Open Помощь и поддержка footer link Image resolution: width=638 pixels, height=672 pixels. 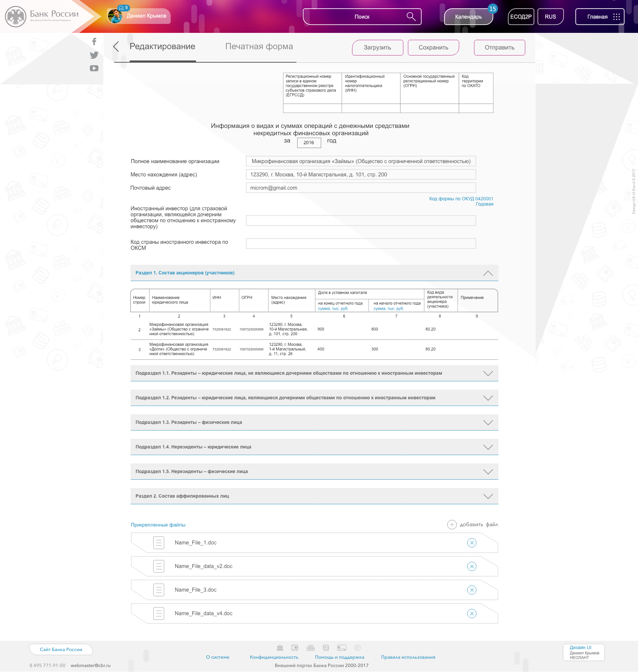point(339,657)
